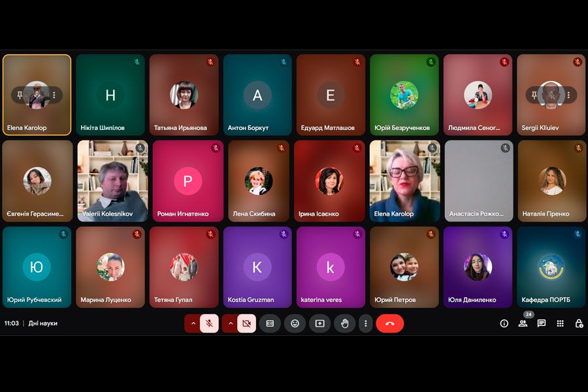Click Лена Скибина's profile photo
The image size is (588, 392).
click(x=258, y=181)
